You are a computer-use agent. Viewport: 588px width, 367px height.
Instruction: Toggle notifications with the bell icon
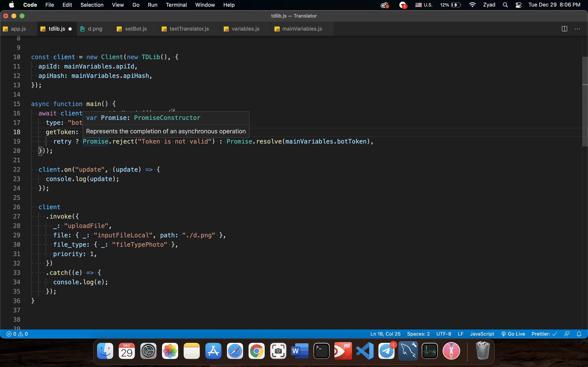tap(579, 334)
